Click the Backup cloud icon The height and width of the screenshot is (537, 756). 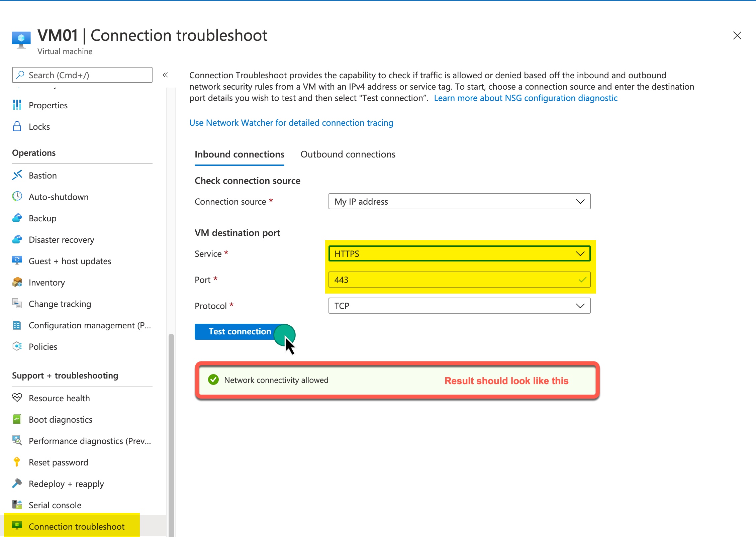17,218
